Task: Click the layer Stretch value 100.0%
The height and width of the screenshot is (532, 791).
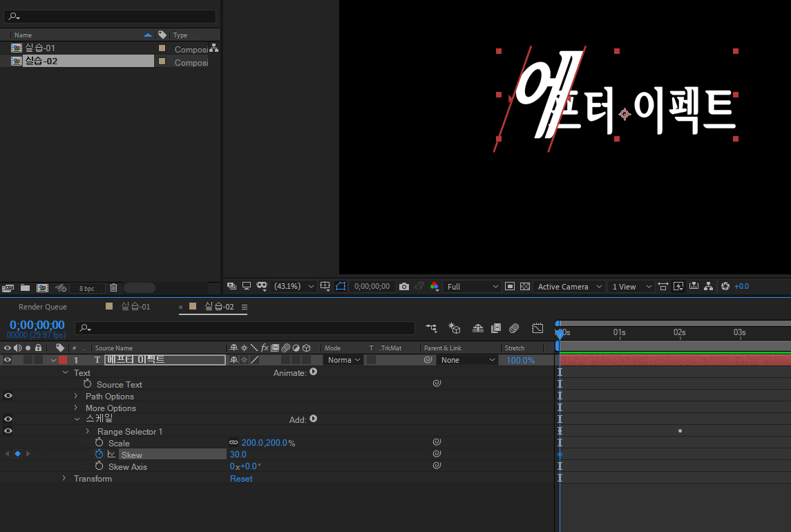Action: coord(520,361)
